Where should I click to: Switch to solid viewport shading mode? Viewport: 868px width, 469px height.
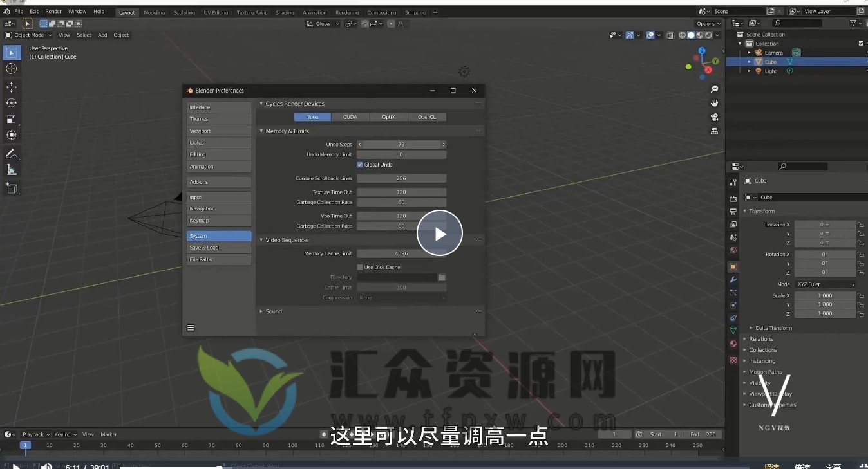point(691,35)
